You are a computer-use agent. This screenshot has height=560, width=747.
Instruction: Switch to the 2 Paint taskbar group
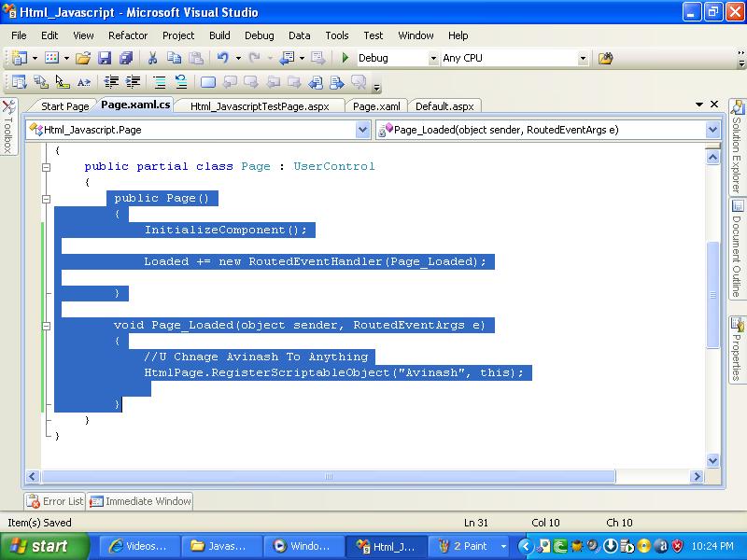click(x=469, y=546)
